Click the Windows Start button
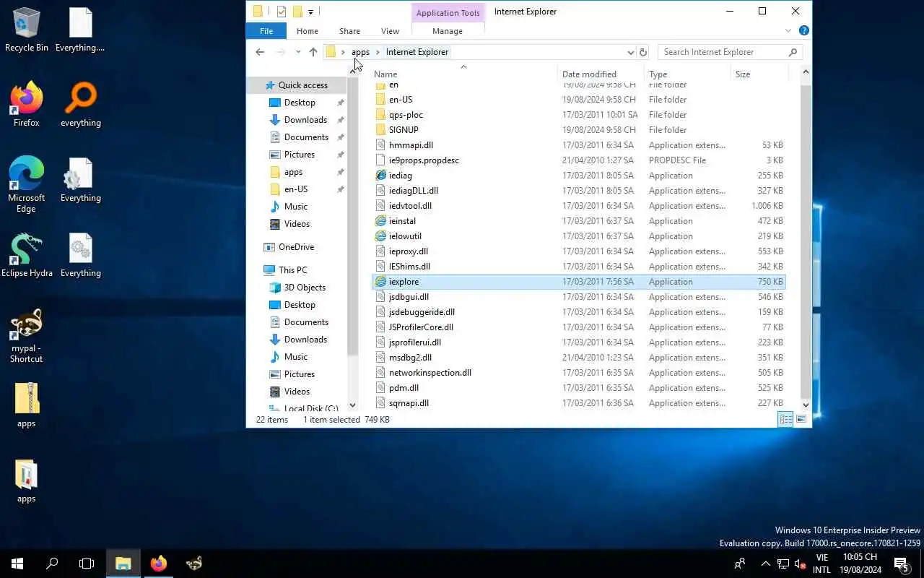The image size is (924, 578). 17,564
